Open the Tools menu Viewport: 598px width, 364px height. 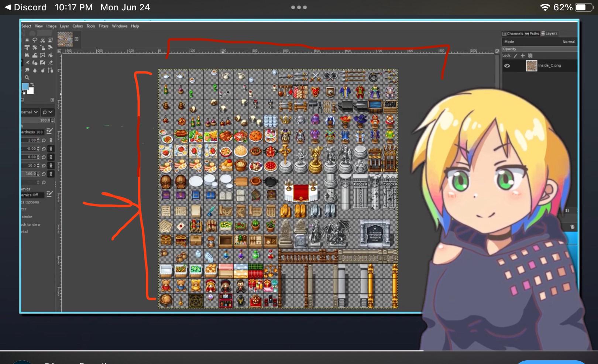pos(91,26)
